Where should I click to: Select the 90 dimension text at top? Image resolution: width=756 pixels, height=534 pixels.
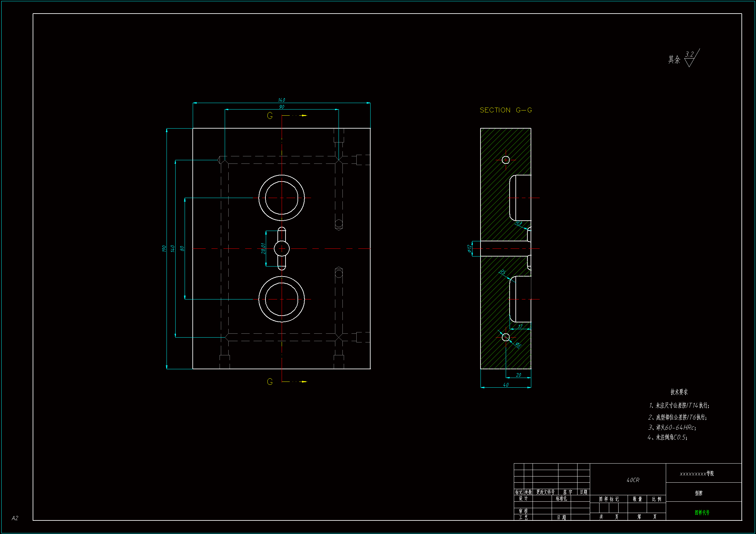coord(282,107)
